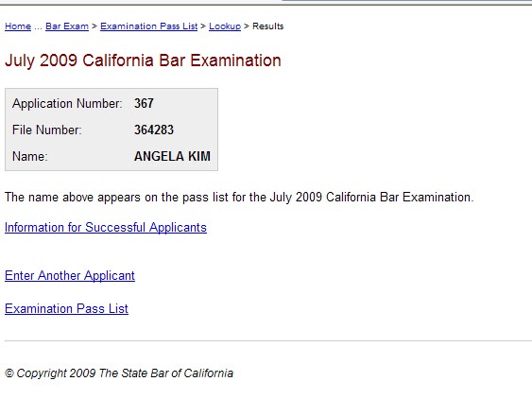
Task: Select Enter Another Applicant link
Action: (70, 275)
